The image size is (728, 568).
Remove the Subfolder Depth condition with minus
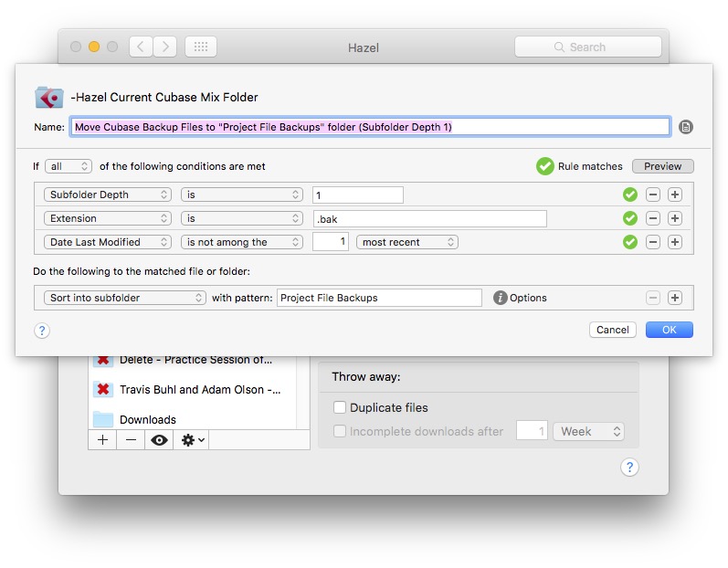[x=653, y=195]
